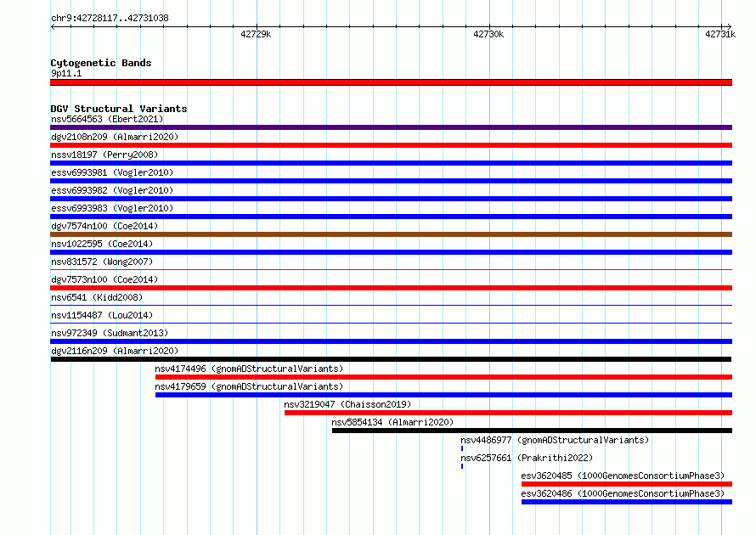756x535 pixels.
Task: Click the 42730k ruler tick label
Action: point(488,34)
